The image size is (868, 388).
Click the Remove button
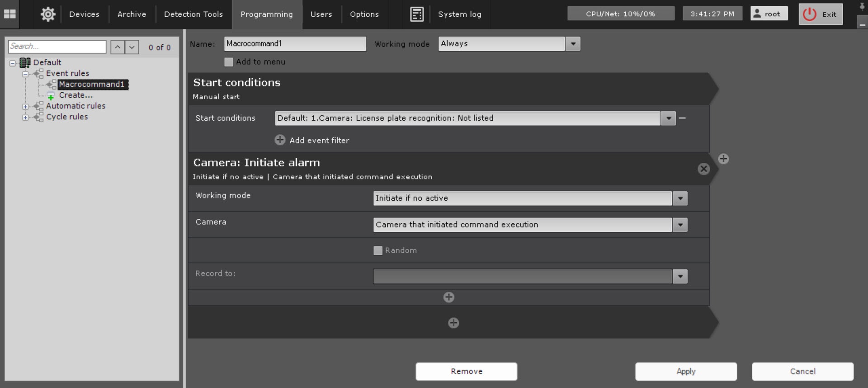tap(466, 371)
